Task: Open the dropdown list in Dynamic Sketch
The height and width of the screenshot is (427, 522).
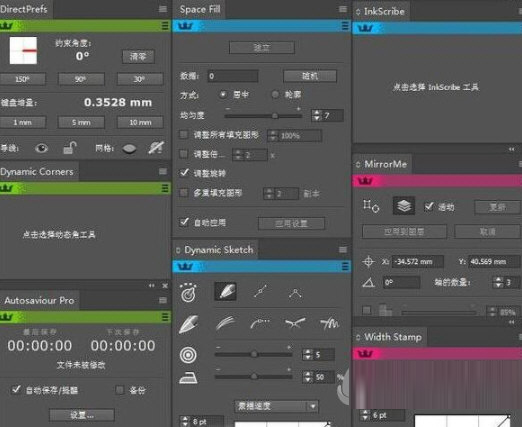Action: (276, 406)
